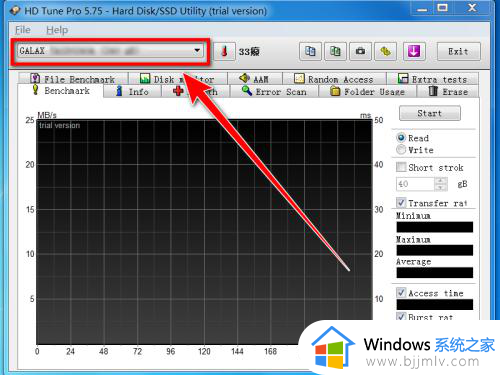Viewport: 500px width, 375px height.
Task: Open the File menu
Action: pyautogui.click(x=23, y=30)
